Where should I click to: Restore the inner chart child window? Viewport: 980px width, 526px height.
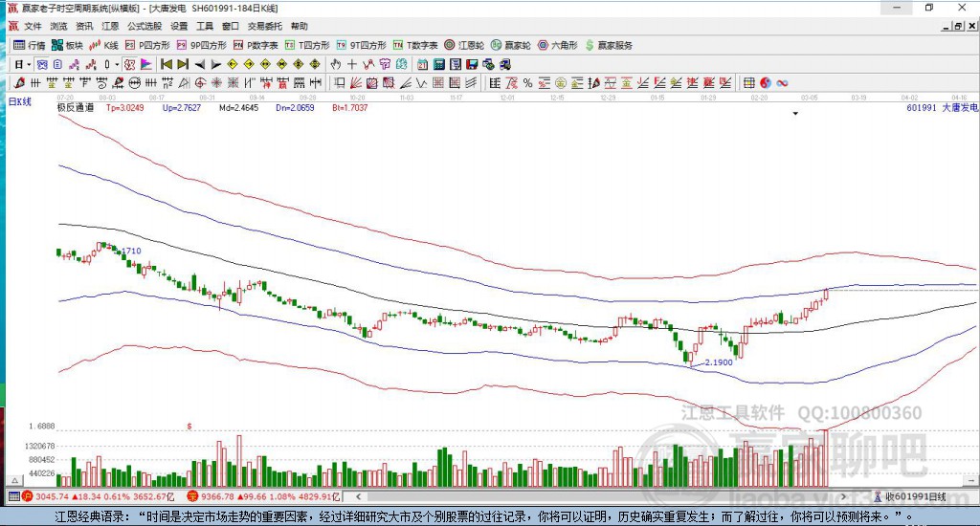point(958,26)
